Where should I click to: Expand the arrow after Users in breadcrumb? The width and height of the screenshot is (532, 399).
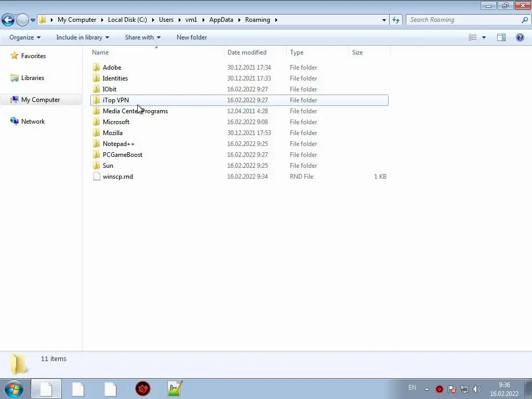coord(179,20)
